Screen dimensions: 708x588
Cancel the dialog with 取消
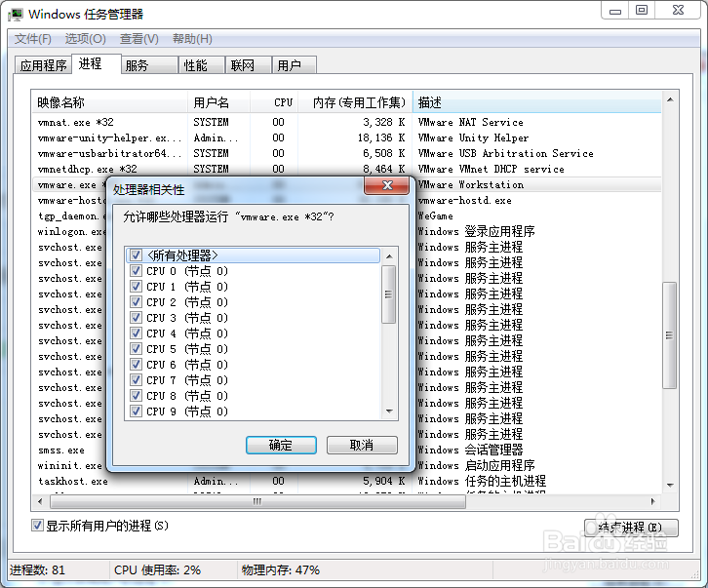(362, 446)
